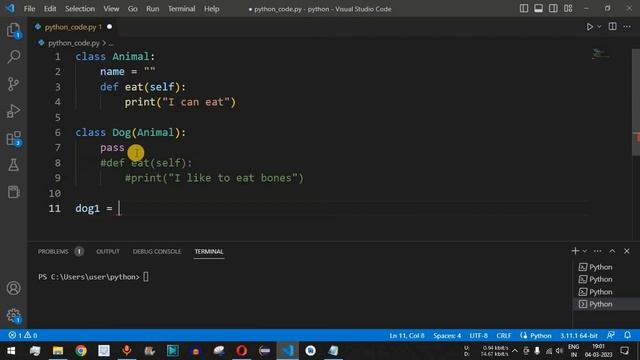
Task: Click the minimap code overview
Action: coord(601,53)
